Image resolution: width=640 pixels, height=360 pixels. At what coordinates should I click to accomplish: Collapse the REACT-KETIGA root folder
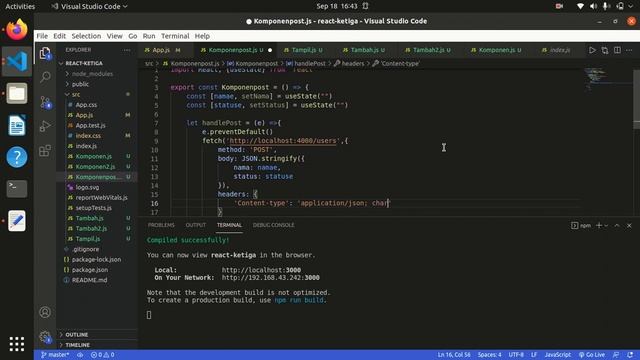tap(84, 63)
